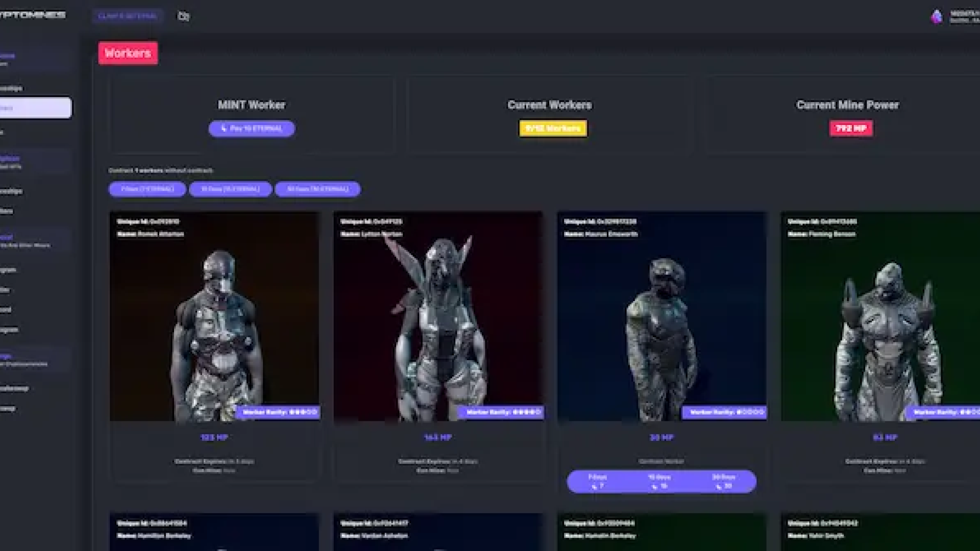Image resolution: width=980 pixels, height=551 pixels.
Task: Click the Cryptomines logo
Action: point(33,15)
